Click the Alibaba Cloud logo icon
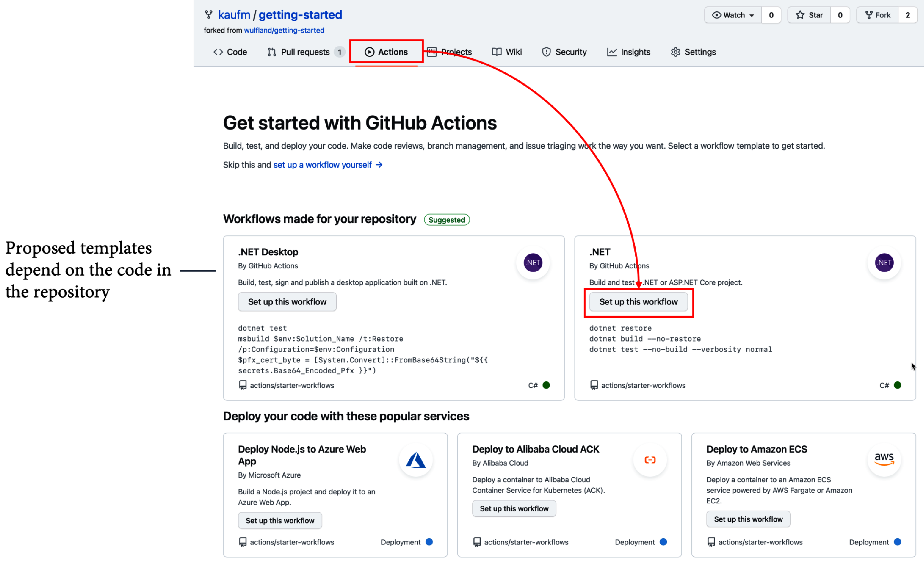This screenshot has height=562, width=924. tap(650, 460)
